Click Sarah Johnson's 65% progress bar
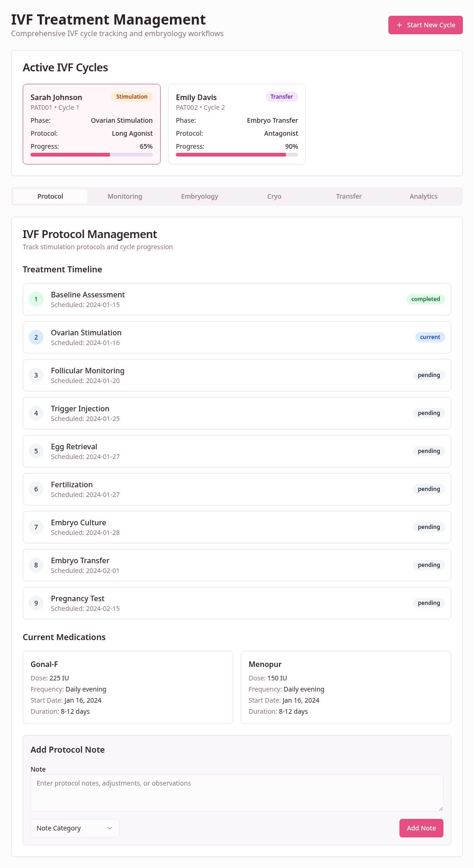This screenshot has width=474, height=868. (92, 155)
